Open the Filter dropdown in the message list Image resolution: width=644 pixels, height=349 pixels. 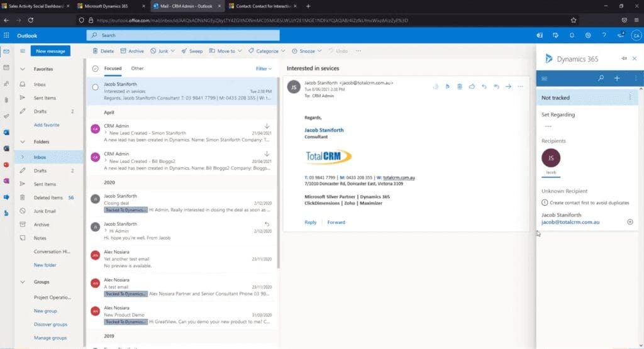pyautogui.click(x=264, y=69)
